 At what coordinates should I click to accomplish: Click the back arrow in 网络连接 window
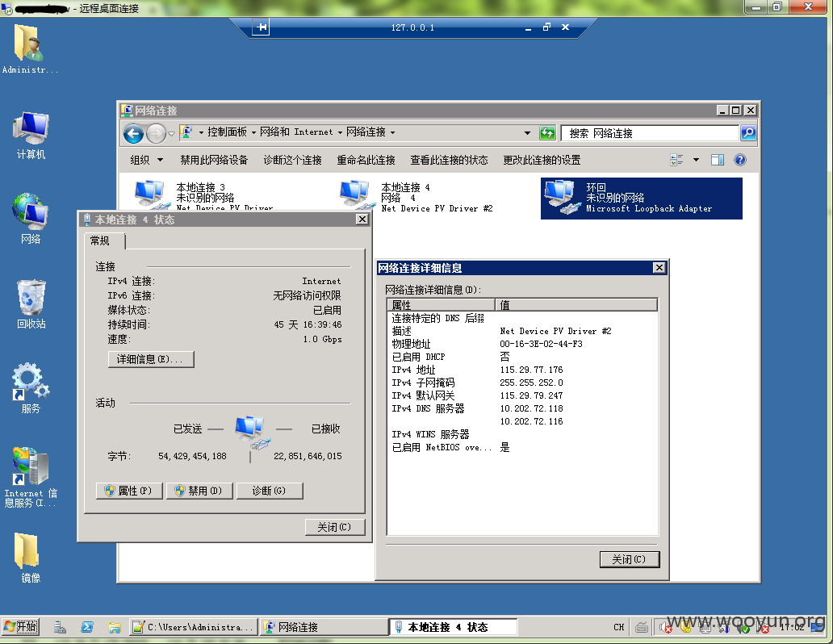pos(133,133)
